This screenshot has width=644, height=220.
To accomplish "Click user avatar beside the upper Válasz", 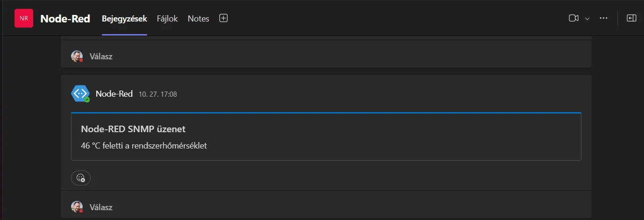I will (77, 57).
